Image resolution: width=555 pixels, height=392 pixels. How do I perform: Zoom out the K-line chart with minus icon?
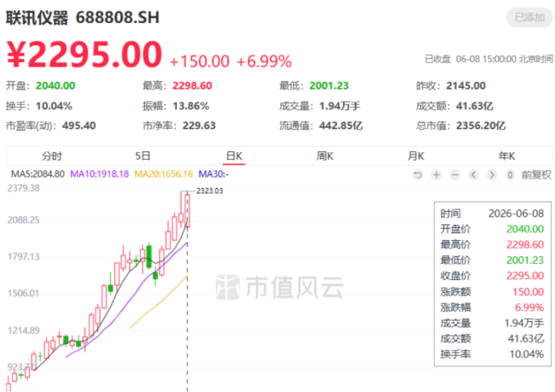[455, 174]
